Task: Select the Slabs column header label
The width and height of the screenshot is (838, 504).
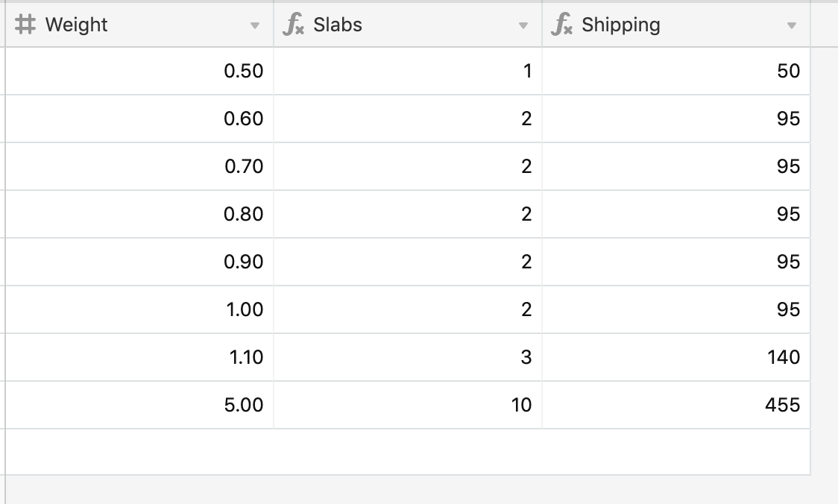Action: pos(338,25)
